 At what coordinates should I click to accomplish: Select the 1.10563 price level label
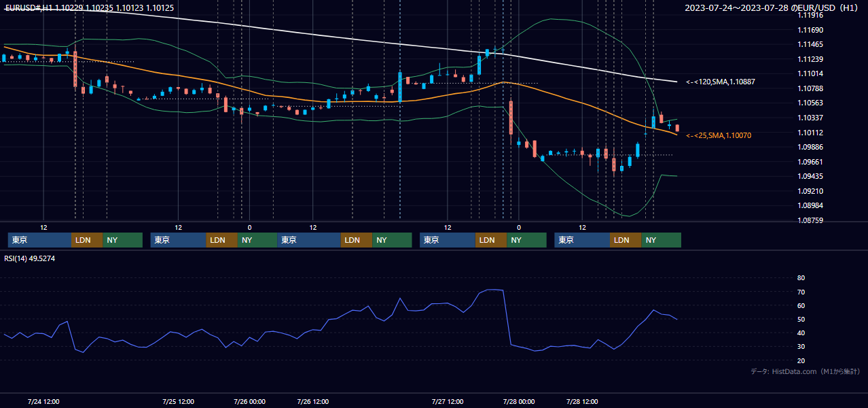pyautogui.click(x=810, y=103)
